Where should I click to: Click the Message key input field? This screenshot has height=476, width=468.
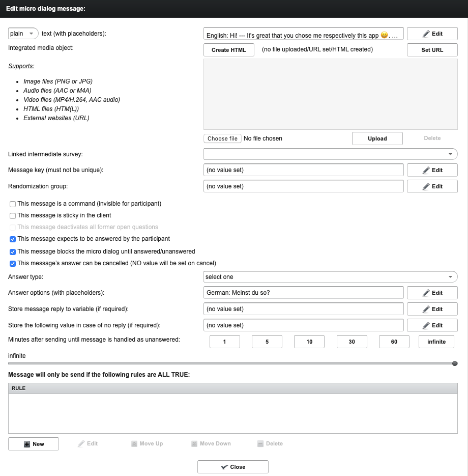(x=303, y=170)
